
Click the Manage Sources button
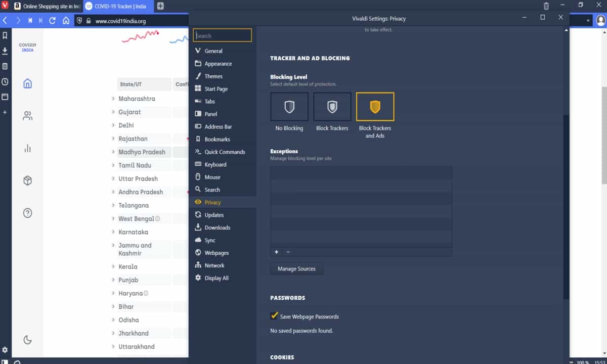pos(296,268)
